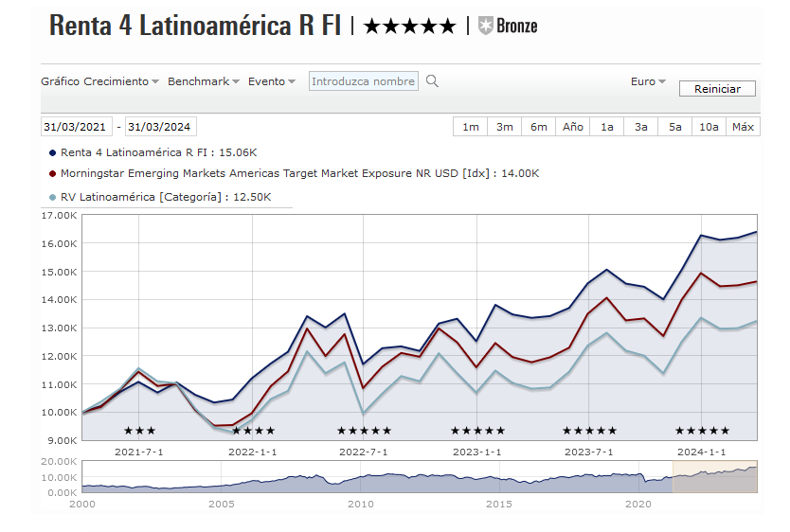
Task: Open the Evento dropdown
Action: click(x=272, y=81)
